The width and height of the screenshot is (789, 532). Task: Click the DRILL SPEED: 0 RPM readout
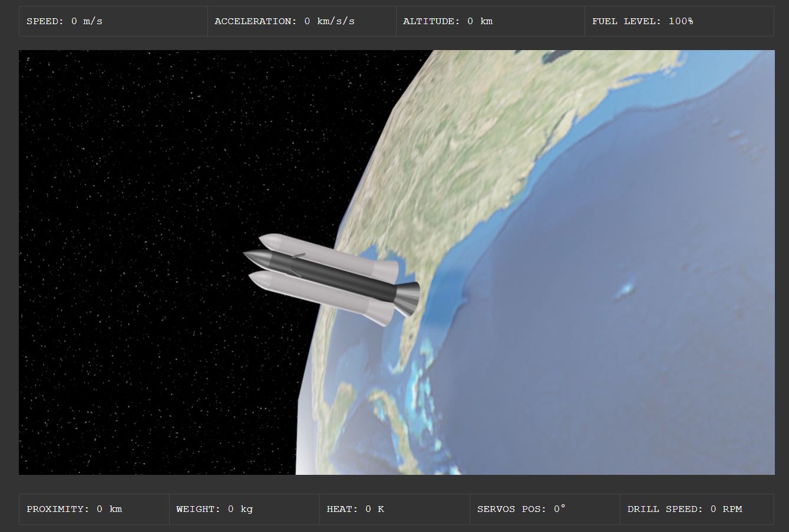pos(697,509)
